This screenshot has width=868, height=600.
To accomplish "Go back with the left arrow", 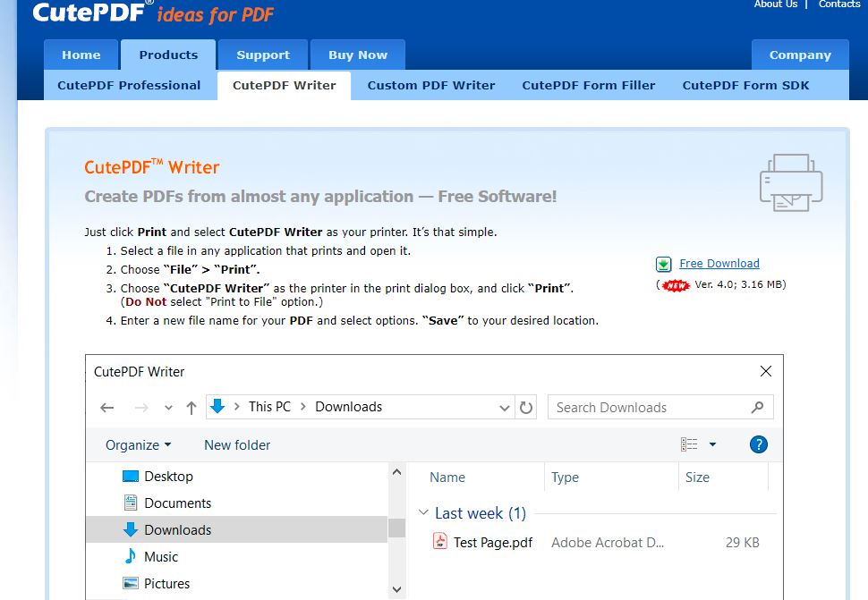I will click(x=106, y=408).
